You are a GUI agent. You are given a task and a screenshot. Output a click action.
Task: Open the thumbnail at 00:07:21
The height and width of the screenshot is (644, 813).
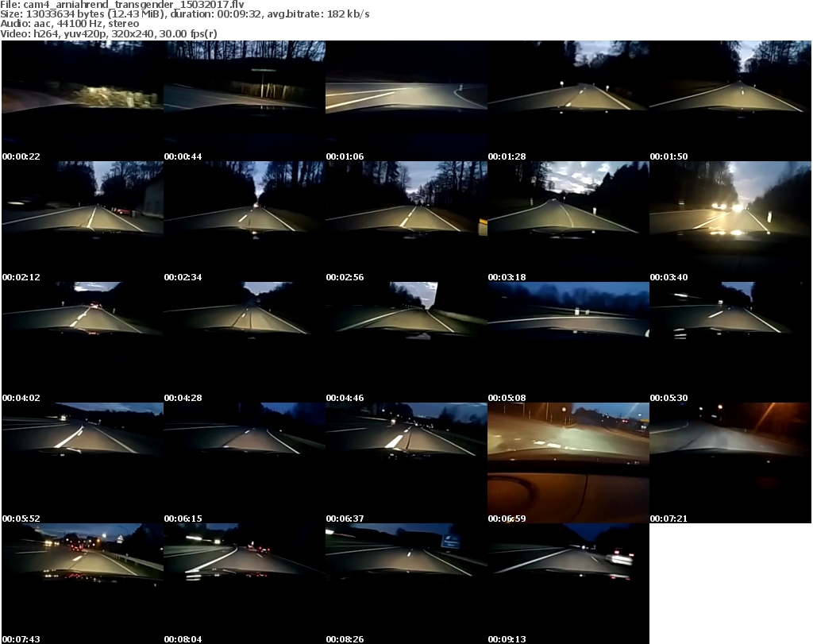point(730,463)
